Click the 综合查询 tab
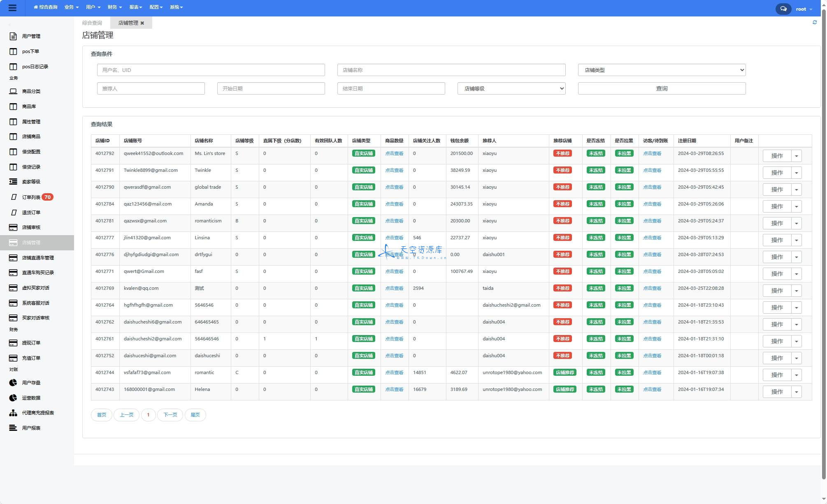 92,23
